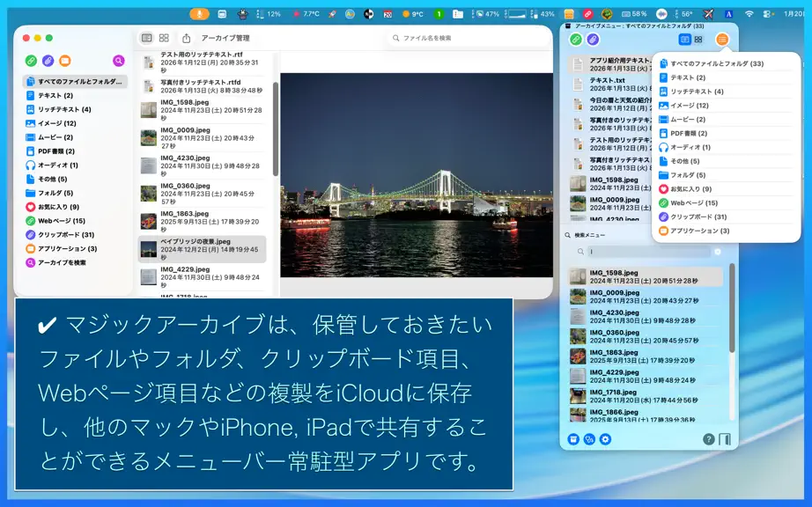This screenshot has height=507, width=812.
Task: Switch archive menu panel to list view
Action: point(684,40)
